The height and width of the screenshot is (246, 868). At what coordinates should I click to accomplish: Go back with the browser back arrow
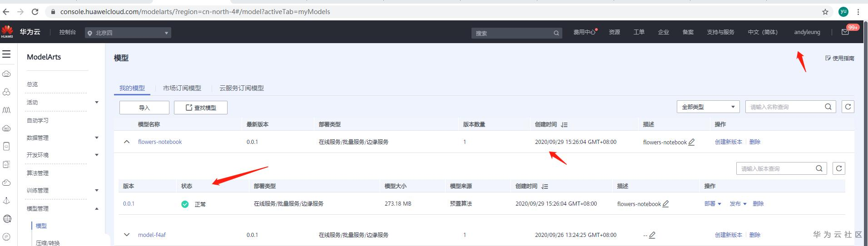[6, 12]
